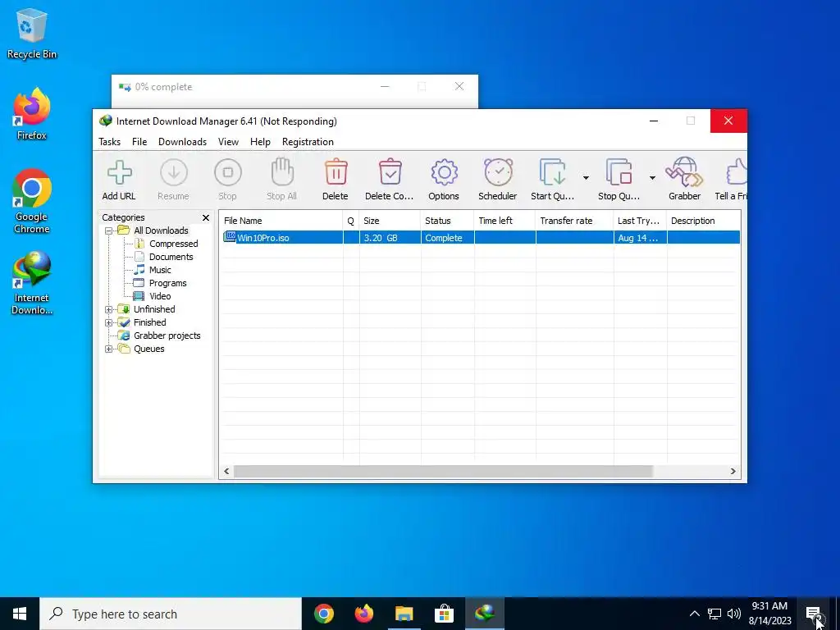Click the Stop Queue icon
The height and width of the screenshot is (630, 840).
[619, 172]
